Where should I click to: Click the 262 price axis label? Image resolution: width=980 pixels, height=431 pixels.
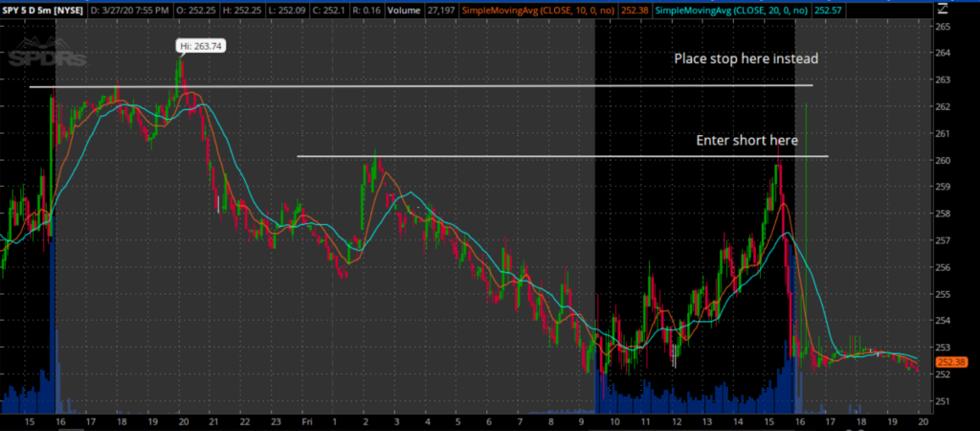944,107
